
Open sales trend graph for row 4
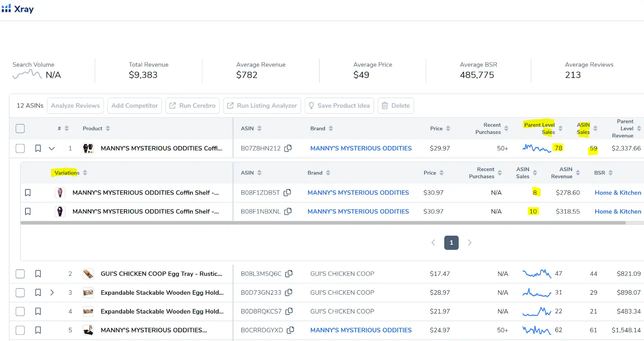click(537, 311)
